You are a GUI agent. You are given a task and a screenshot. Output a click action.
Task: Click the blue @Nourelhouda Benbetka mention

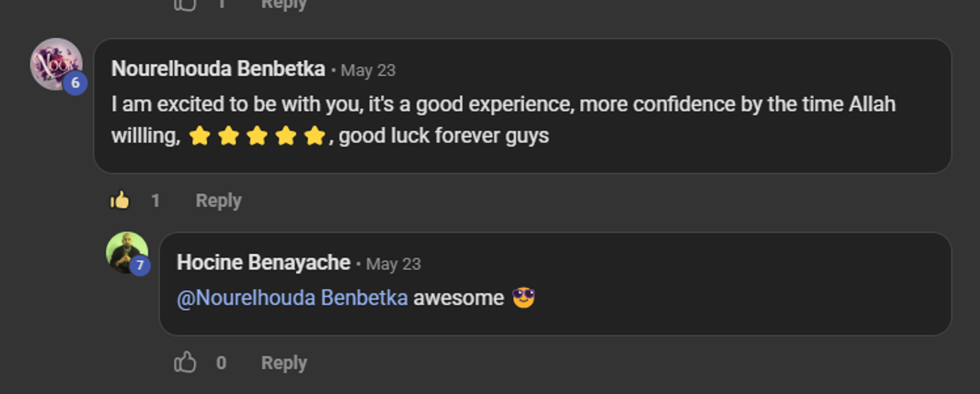292,298
